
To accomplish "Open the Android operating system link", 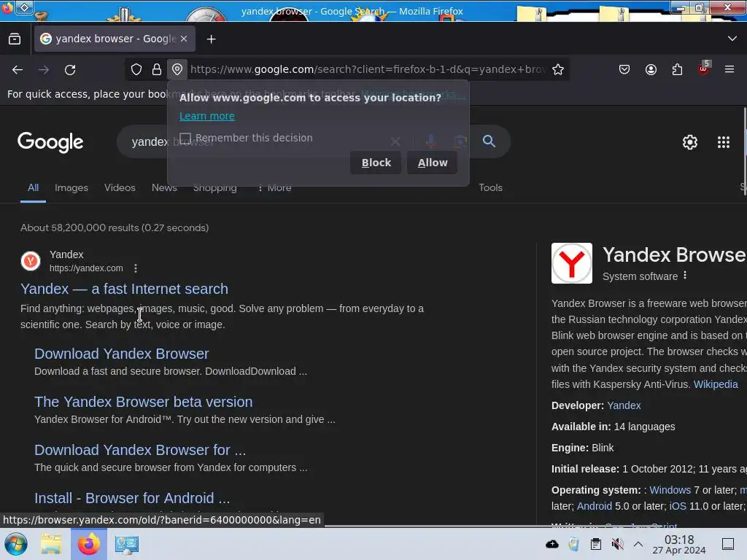I will (x=595, y=506).
